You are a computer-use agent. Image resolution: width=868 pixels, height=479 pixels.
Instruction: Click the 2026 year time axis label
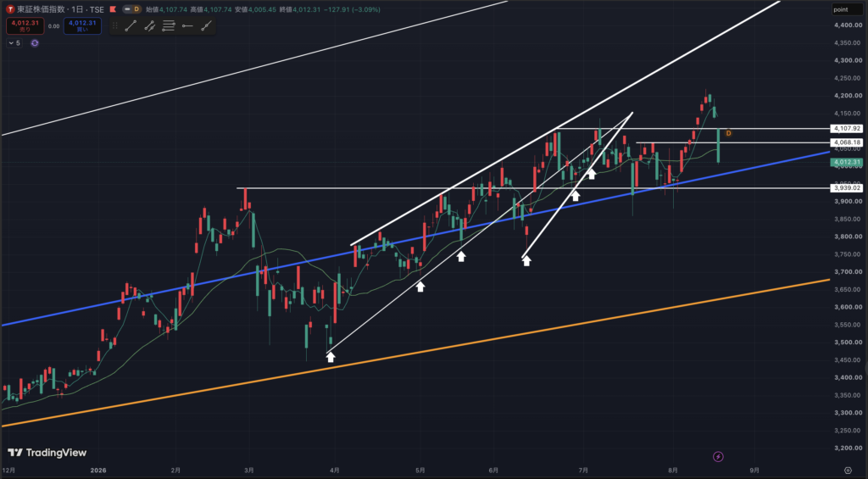coord(97,471)
